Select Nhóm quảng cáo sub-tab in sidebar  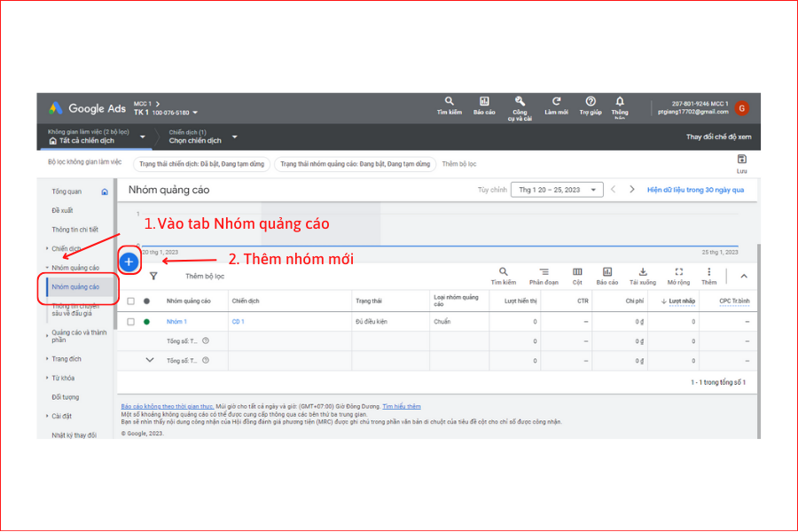click(75, 286)
